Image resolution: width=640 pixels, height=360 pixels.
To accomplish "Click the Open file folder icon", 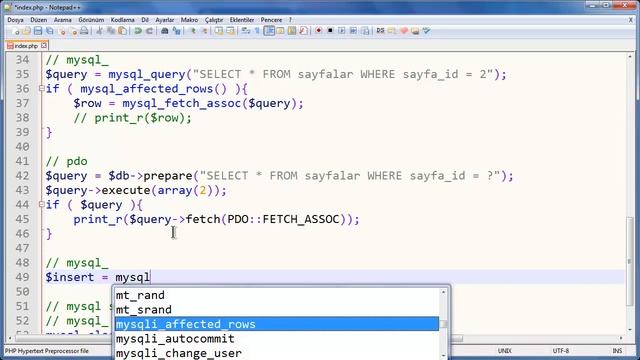I will click(x=27, y=31).
